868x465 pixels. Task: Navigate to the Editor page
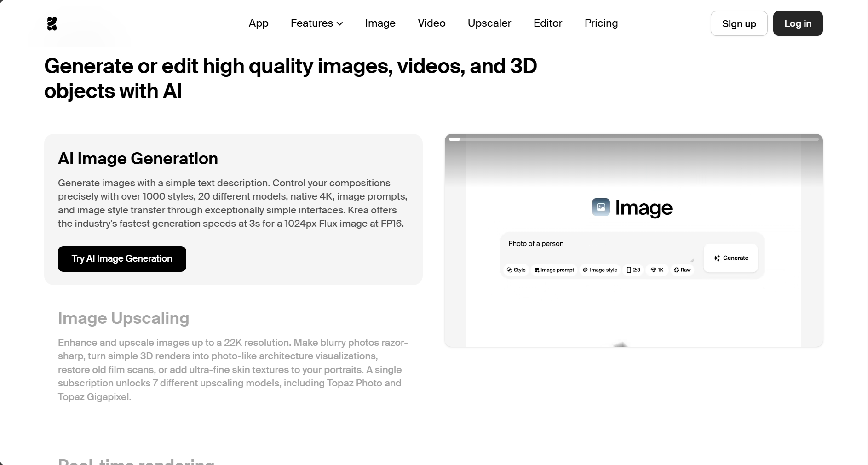click(x=548, y=23)
